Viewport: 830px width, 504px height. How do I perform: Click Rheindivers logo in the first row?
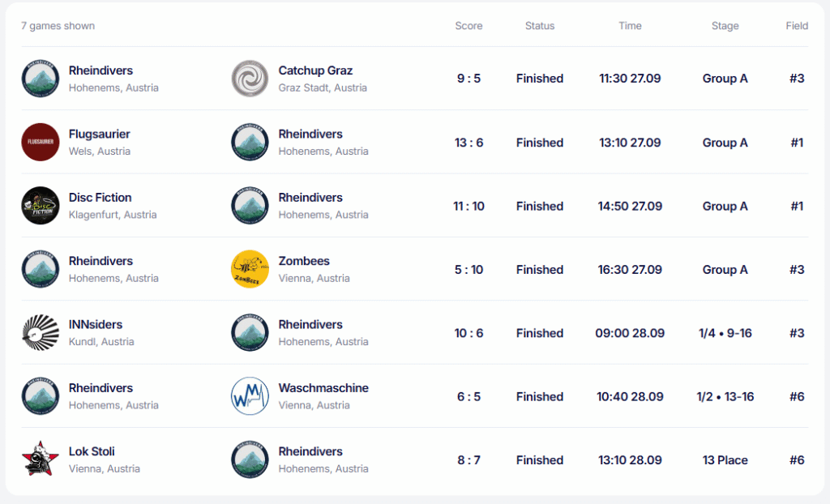pos(41,79)
